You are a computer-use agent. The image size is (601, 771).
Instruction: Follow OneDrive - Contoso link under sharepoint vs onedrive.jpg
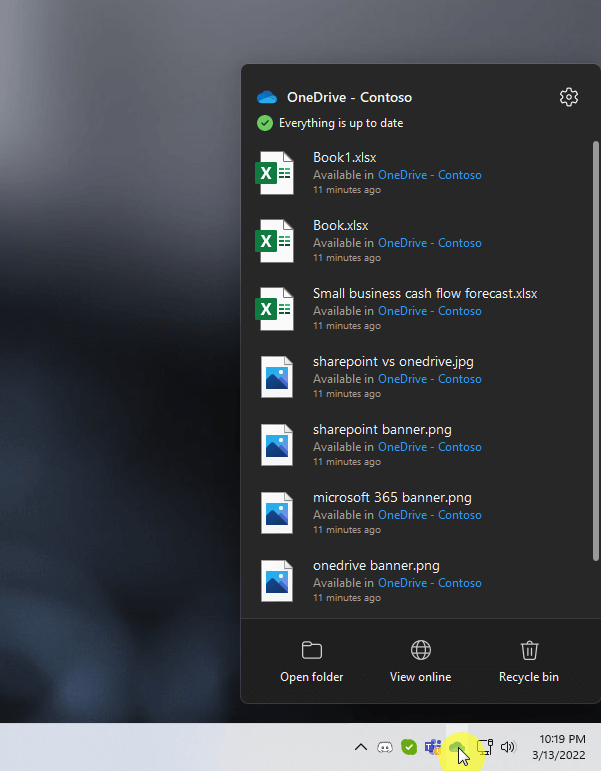tap(430, 379)
